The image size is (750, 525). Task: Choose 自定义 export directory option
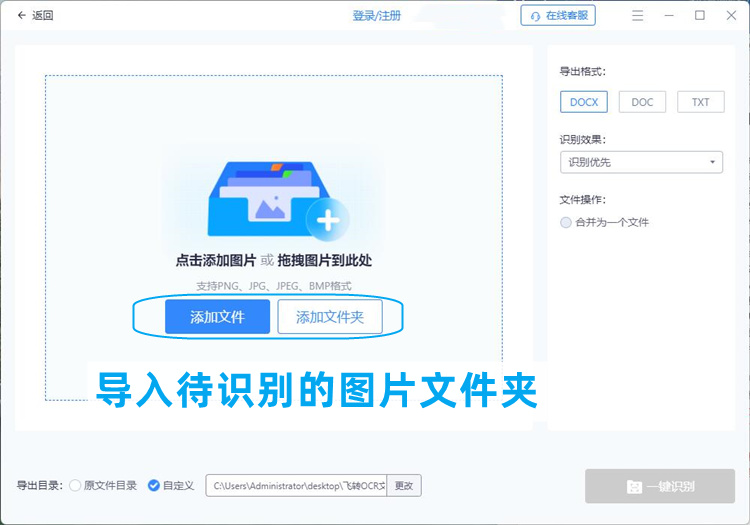[171, 485]
